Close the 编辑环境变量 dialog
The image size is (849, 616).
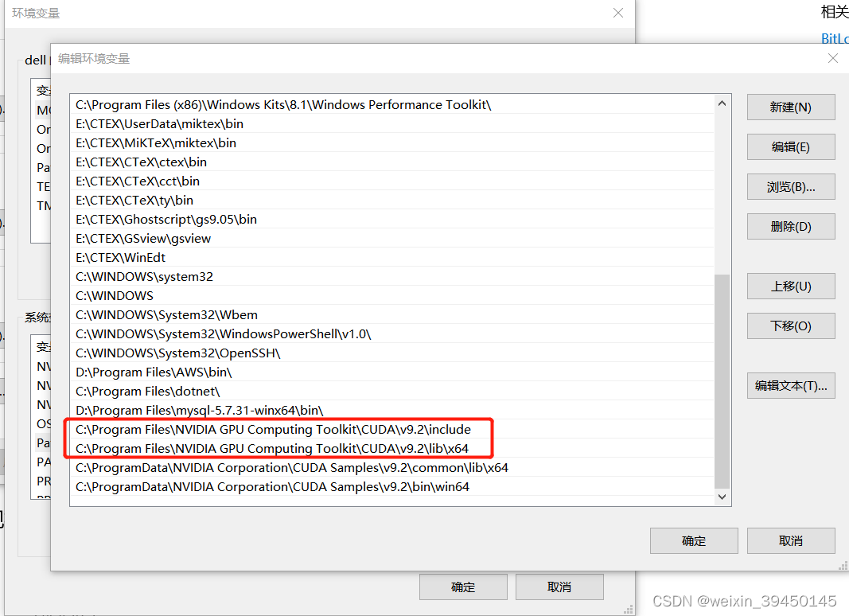click(833, 58)
